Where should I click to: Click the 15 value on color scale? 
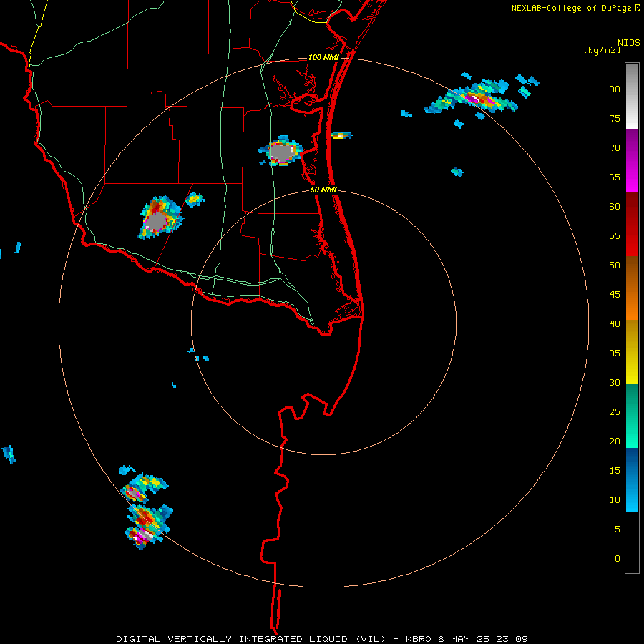pos(615,471)
